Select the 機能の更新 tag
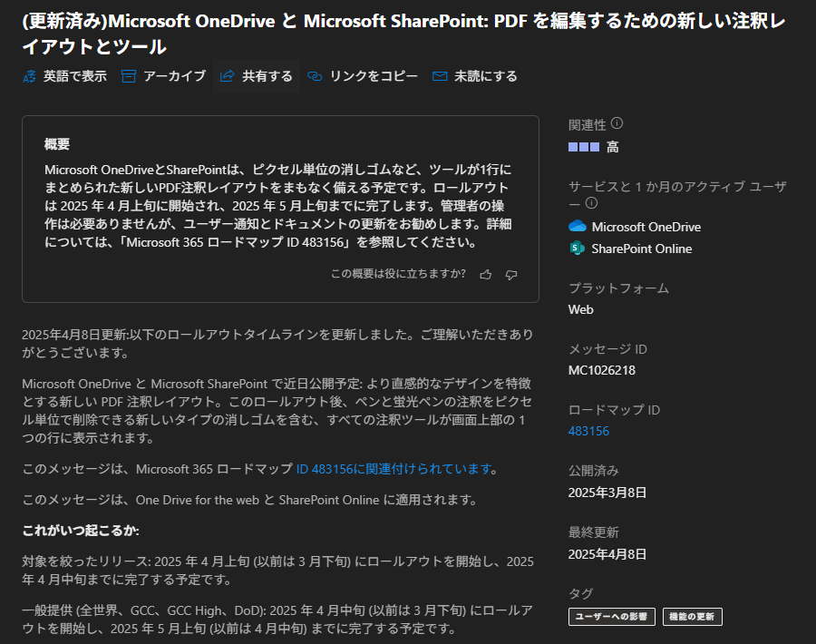Image resolution: width=816 pixels, height=644 pixels. [x=692, y=617]
